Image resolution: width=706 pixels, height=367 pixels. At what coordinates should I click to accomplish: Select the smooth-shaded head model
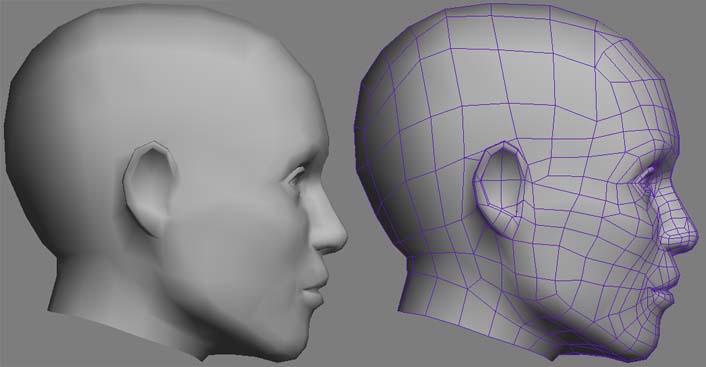(x=176, y=182)
